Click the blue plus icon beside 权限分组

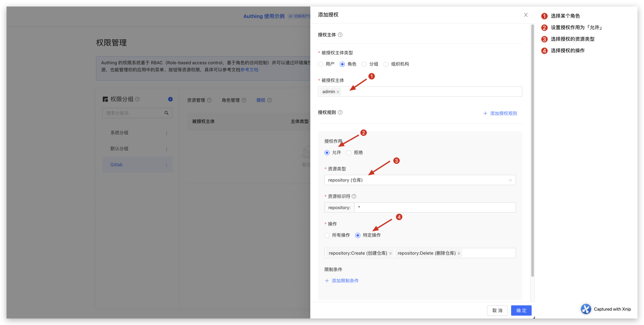[170, 99]
